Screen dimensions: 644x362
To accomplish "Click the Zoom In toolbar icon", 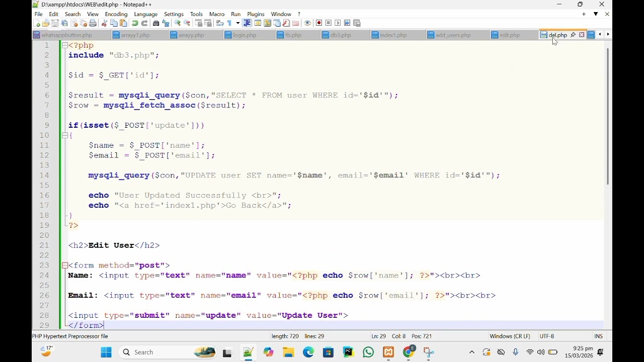I will pos(177,23).
